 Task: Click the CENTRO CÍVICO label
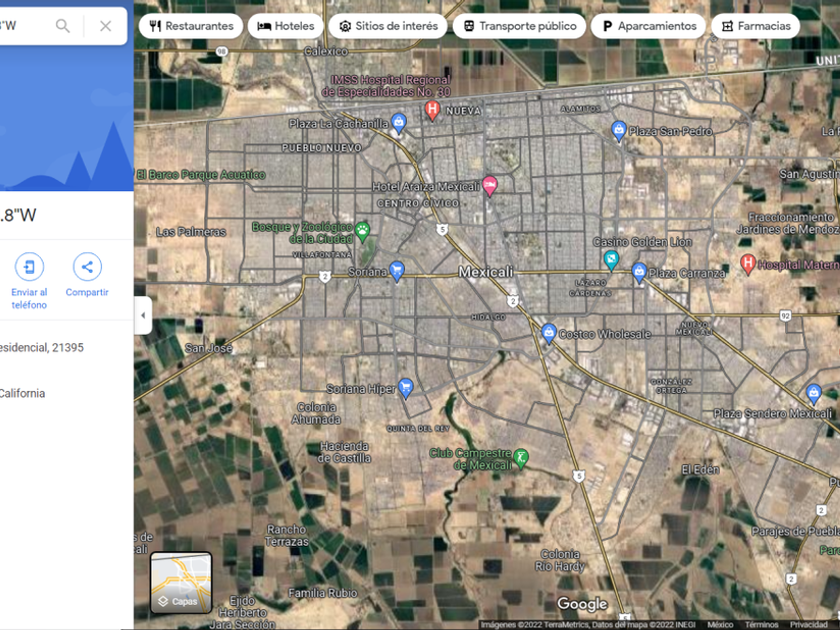(x=418, y=204)
